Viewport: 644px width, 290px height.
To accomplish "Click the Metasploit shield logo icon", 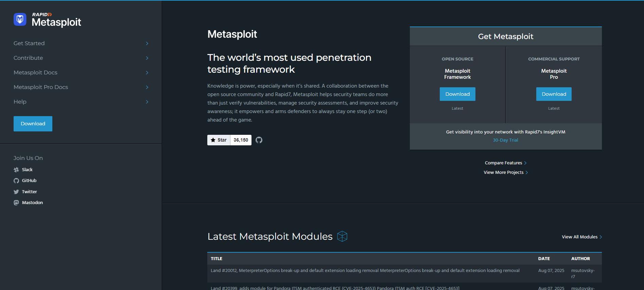I will click(20, 19).
